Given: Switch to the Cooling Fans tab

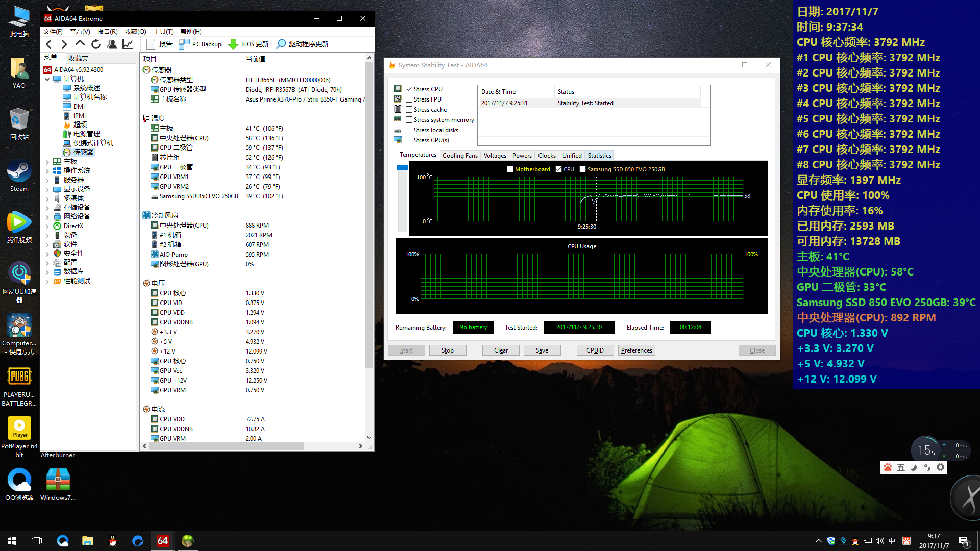Looking at the screenshot, I should click(x=460, y=156).
